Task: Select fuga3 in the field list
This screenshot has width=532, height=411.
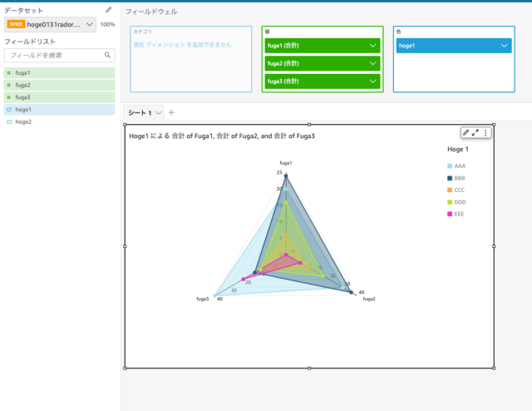Action: click(59, 97)
